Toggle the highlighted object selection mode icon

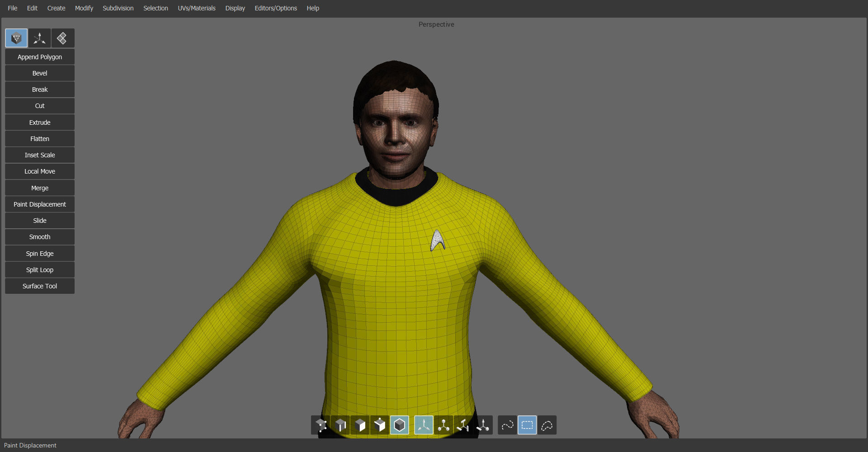coord(400,425)
